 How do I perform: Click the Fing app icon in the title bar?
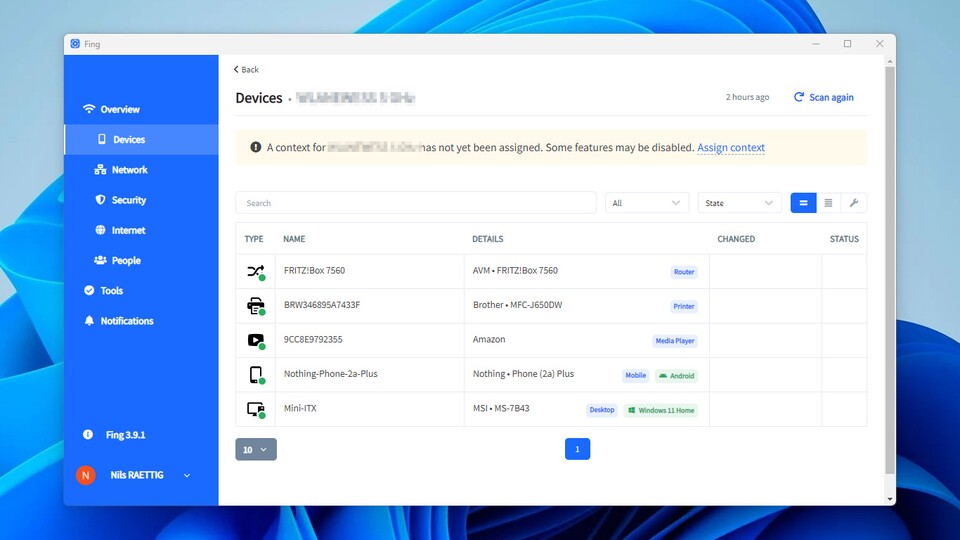click(75, 43)
